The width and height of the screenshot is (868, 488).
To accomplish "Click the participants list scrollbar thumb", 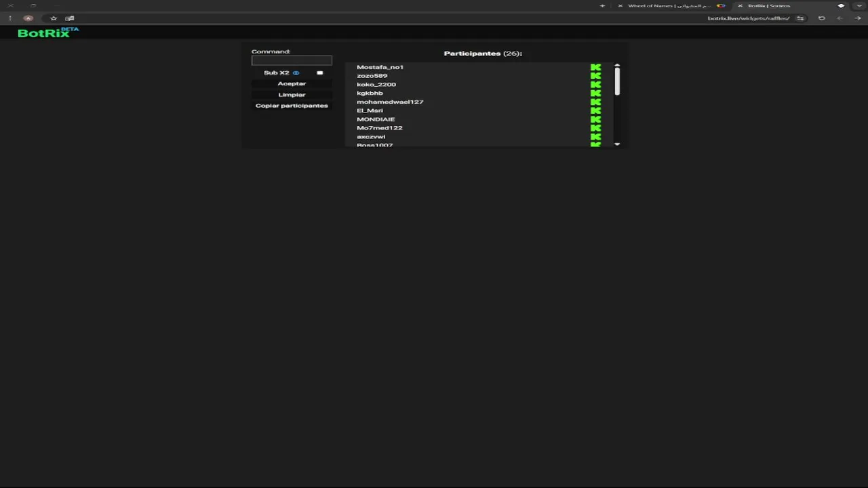I will (617, 81).
